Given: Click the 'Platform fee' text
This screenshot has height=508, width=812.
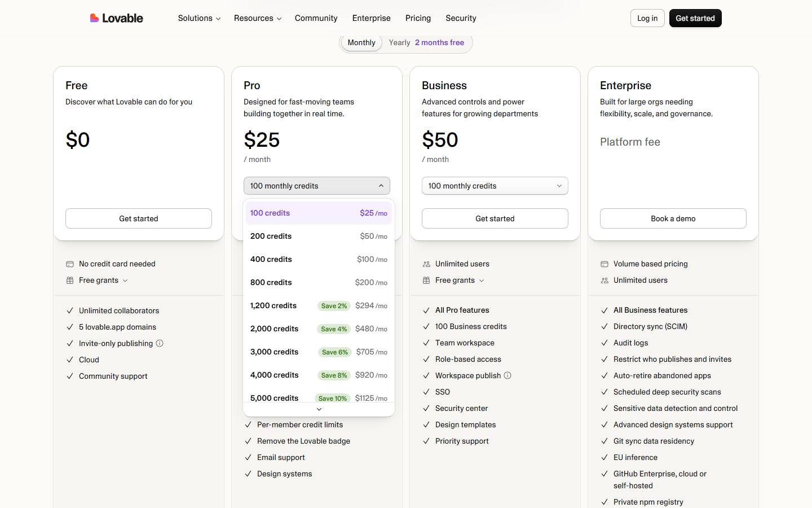Looking at the screenshot, I should (x=630, y=142).
